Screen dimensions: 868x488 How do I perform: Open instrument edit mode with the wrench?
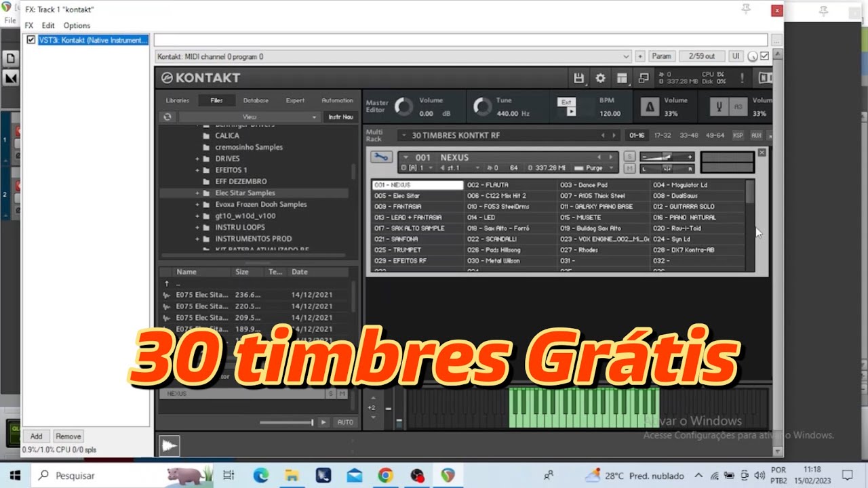[x=380, y=157]
